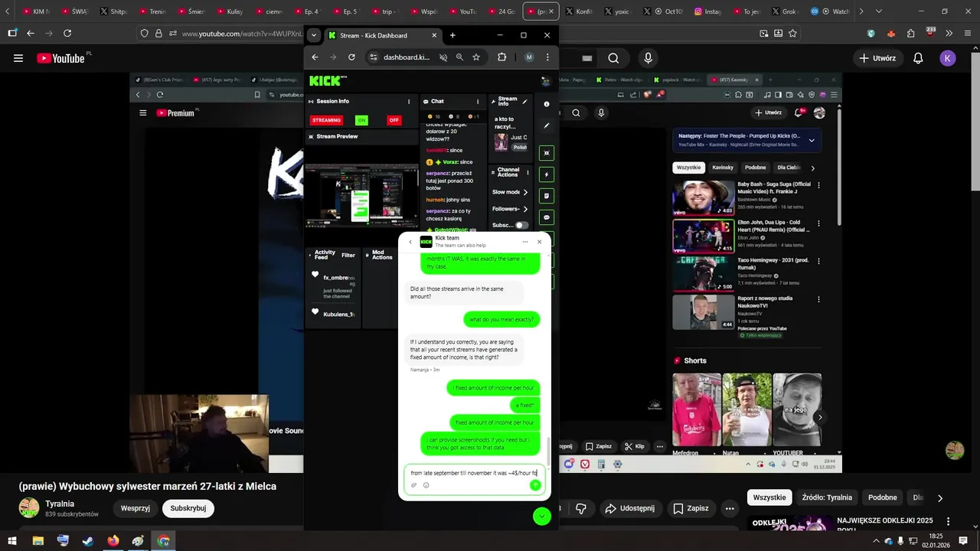980x551 pixels.
Task: Open tab search dropdown in dashboard window
Action: click(x=313, y=35)
